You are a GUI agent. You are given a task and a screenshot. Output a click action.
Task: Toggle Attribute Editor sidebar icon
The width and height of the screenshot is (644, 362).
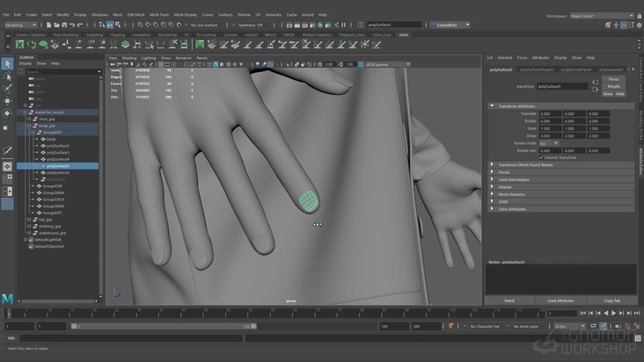click(x=624, y=25)
